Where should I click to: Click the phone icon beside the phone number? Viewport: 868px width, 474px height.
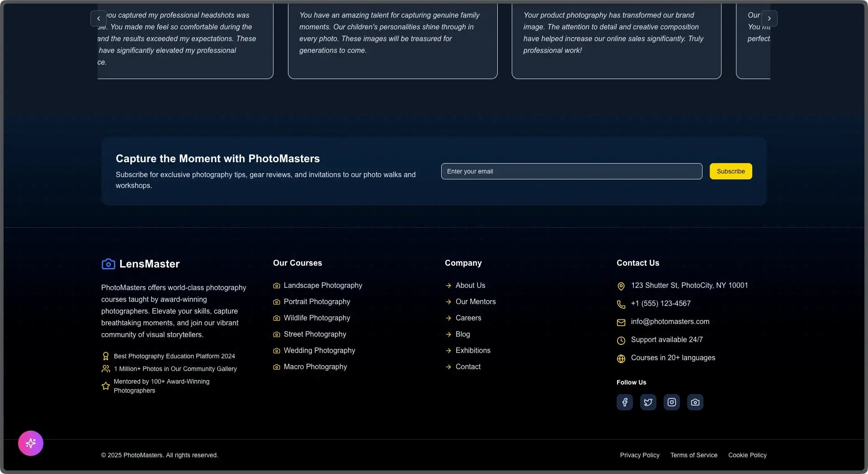(621, 305)
